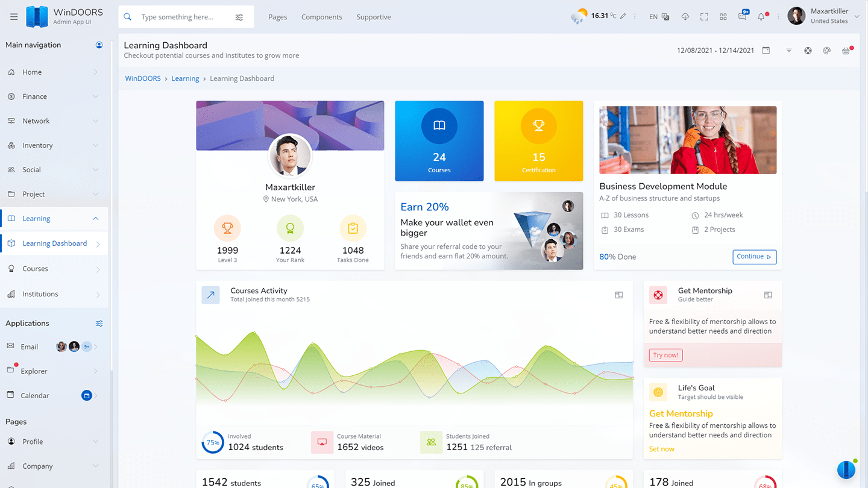868x488 pixels.
Task: Toggle search filter options in search bar
Action: tap(239, 17)
